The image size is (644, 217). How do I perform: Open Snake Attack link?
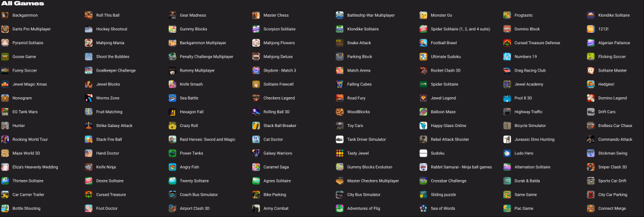point(359,43)
